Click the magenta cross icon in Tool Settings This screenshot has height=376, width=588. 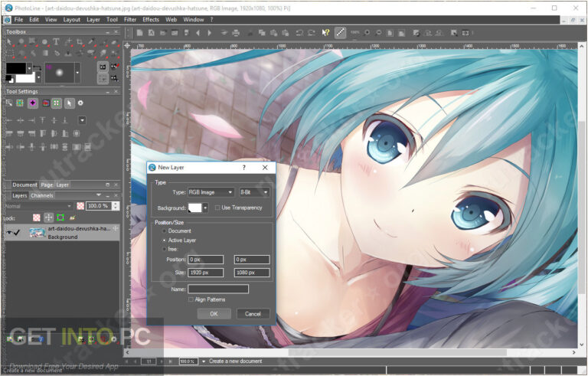pyautogui.click(x=33, y=103)
